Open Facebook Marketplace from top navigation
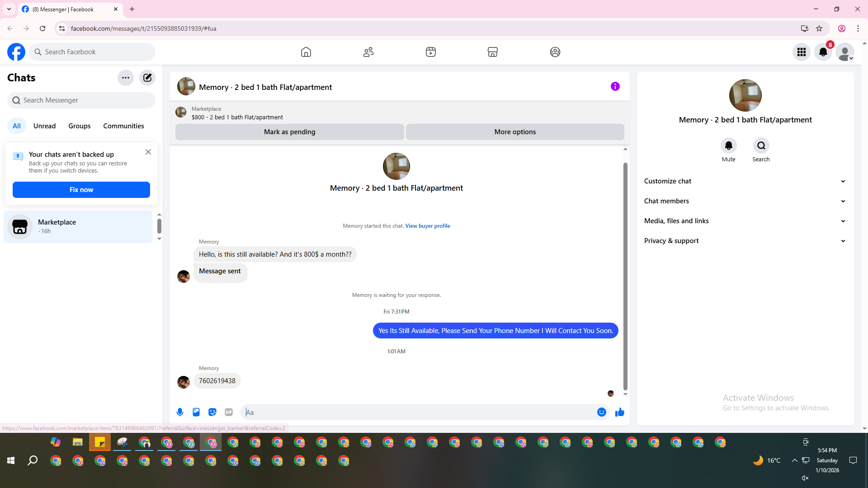868x488 pixels. click(x=493, y=52)
